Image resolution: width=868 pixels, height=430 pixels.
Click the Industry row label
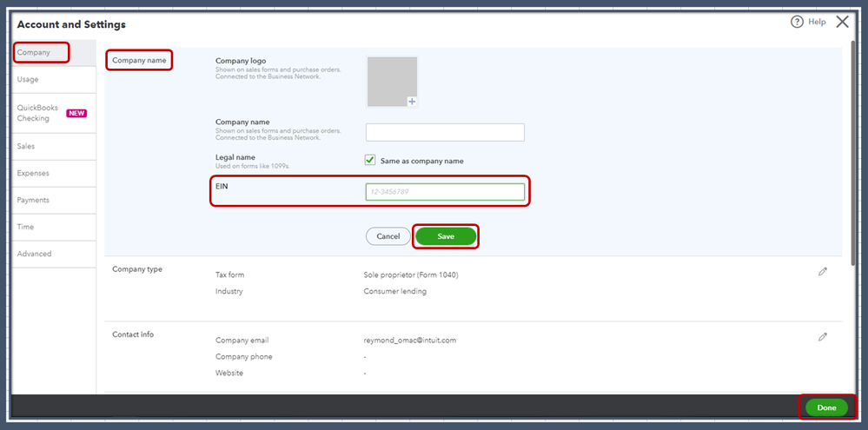[x=229, y=291]
